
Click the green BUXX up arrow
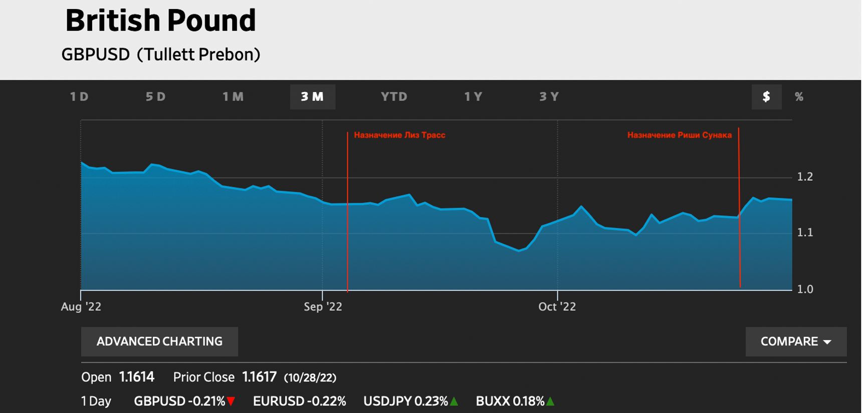550,401
